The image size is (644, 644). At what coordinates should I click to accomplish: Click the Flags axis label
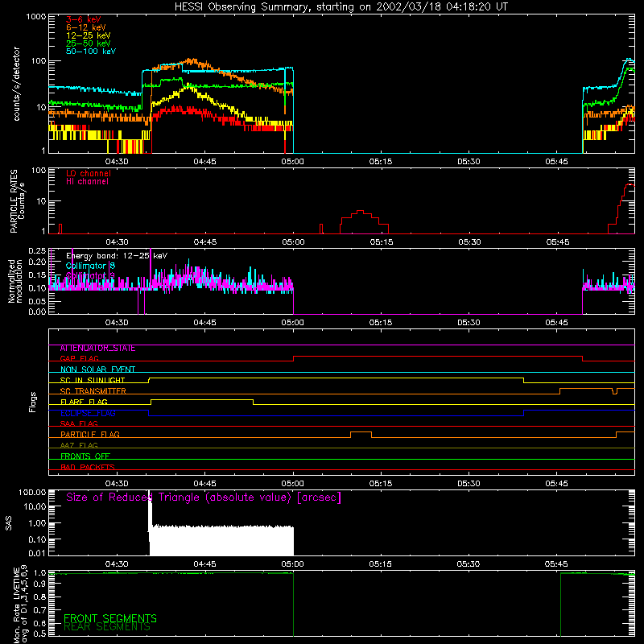tap(33, 402)
